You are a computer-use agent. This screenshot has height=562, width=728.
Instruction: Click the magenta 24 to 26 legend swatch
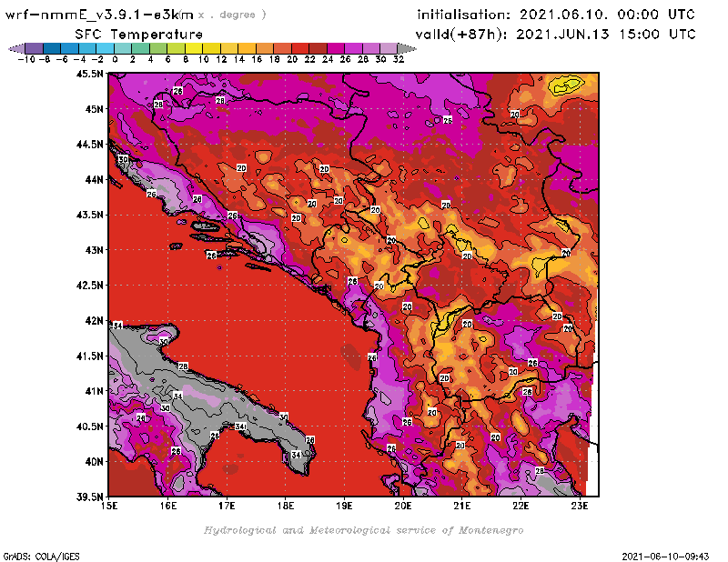point(336,48)
